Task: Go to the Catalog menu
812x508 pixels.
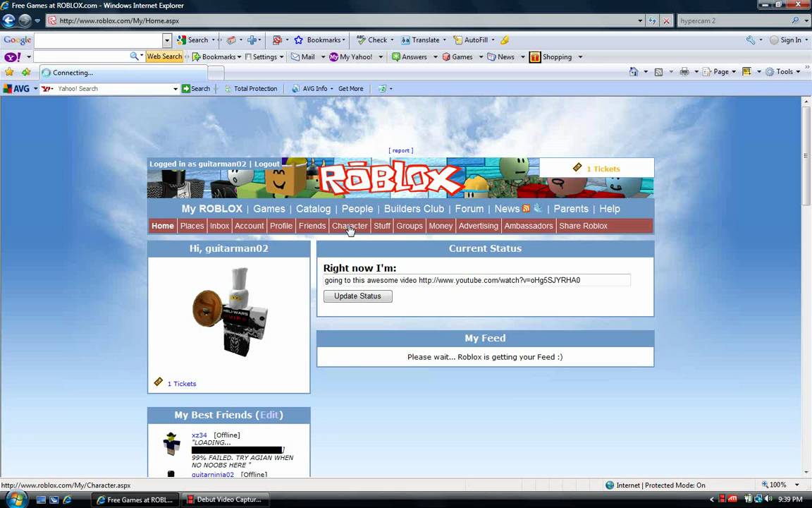Action: pos(313,209)
